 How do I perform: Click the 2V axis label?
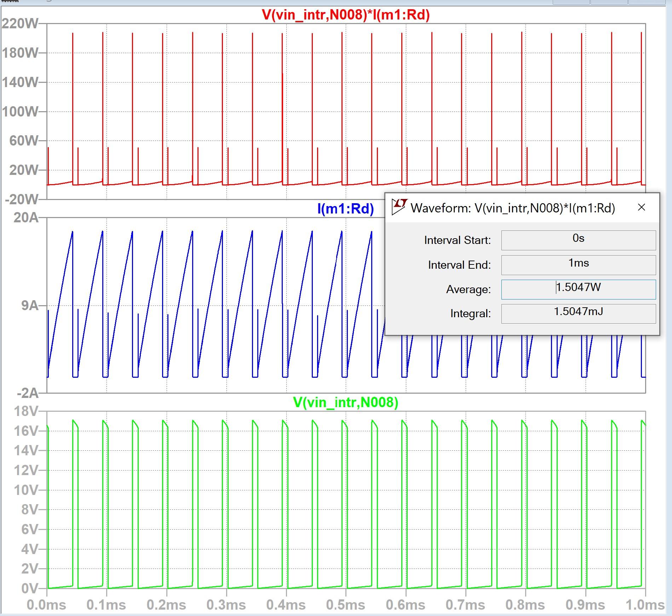point(30,569)
